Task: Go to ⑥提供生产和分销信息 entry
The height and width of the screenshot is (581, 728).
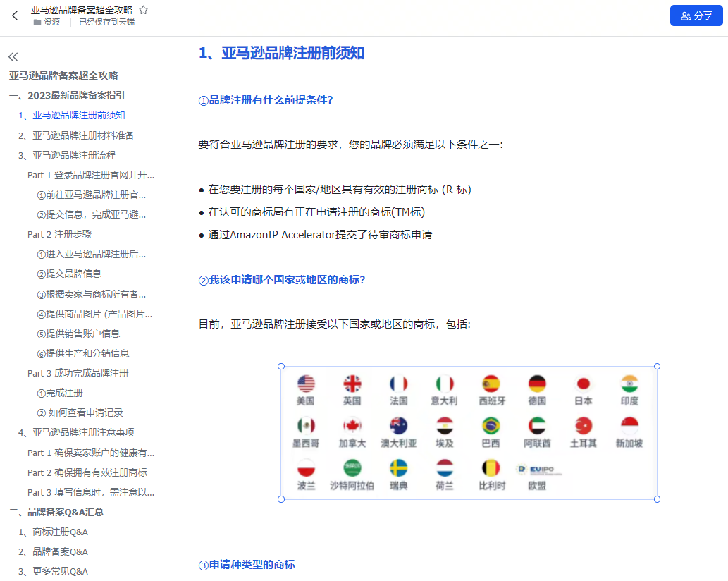Action: pyautogui.click(x=83, y=353)
